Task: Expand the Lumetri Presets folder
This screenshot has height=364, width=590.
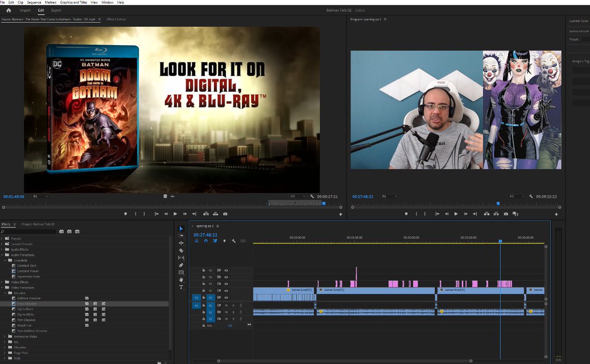Action: 1,244
